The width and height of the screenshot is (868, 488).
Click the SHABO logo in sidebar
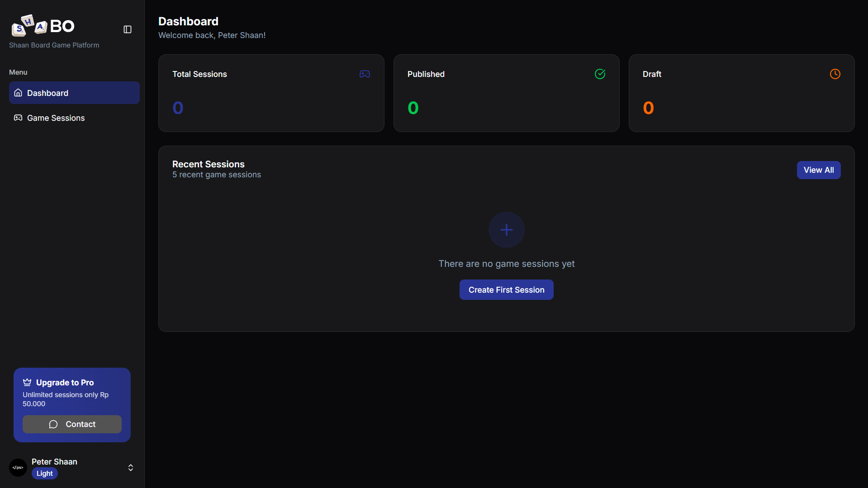tap(43, 26)
